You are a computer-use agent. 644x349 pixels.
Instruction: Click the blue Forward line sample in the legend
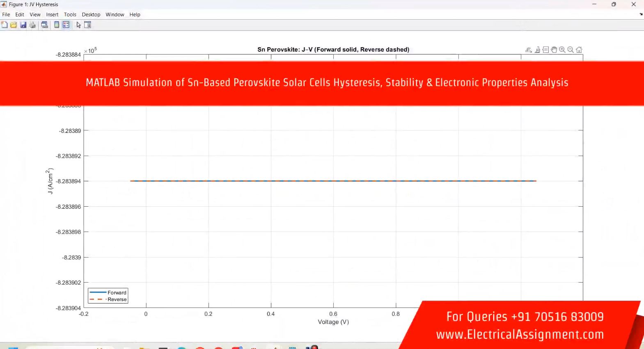(x=98, y=292)
